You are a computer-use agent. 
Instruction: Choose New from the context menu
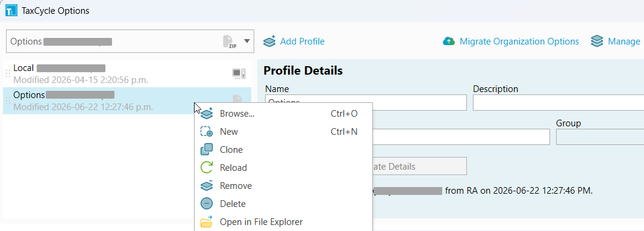point(283,132)
